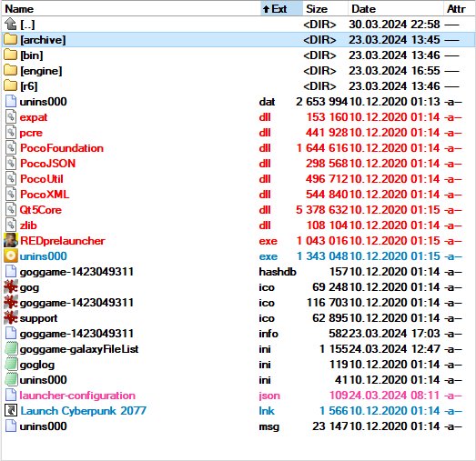This screenshot has height=461, width=476.
Task: Click the Launch Cyberpunk 2077 shortcut icon
Action: click(11, 411)
